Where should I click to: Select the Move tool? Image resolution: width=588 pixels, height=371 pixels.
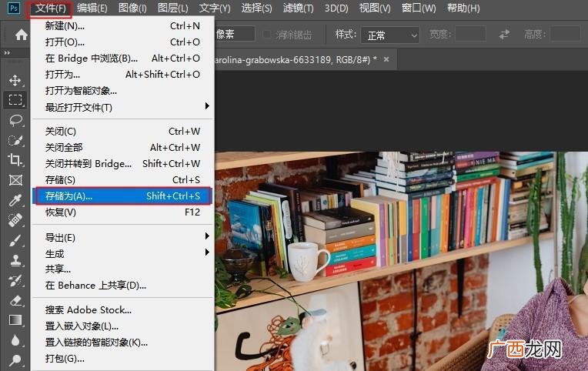15,80
